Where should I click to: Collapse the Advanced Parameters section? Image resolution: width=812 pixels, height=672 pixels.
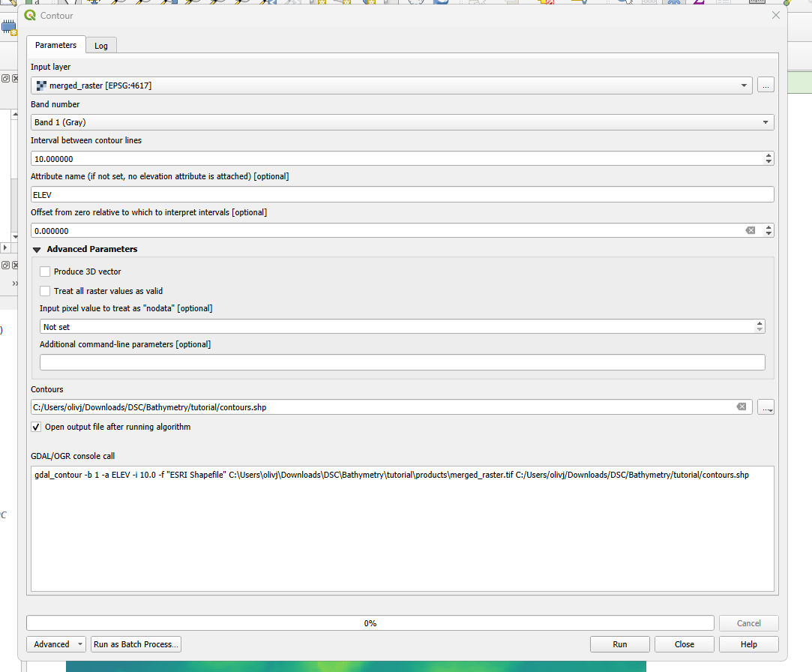point(37,250)
